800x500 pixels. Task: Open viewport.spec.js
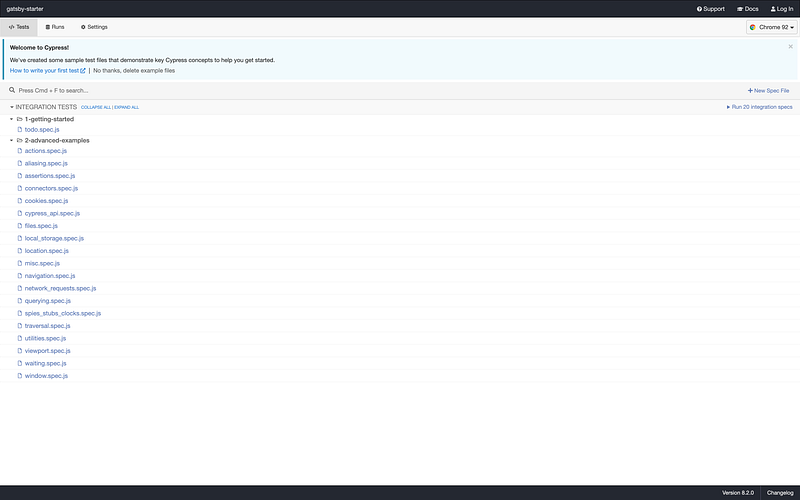pos(47,351)
